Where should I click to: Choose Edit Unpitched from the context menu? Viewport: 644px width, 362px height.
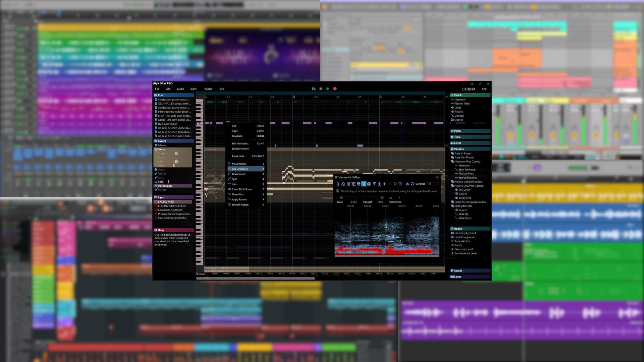246,169
